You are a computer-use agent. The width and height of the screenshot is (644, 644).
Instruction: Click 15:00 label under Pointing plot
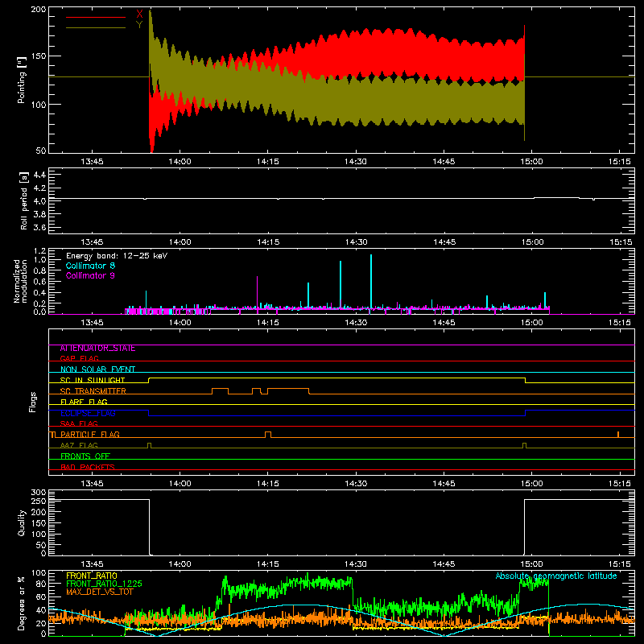pyautogui.click(x=531, y=162)
